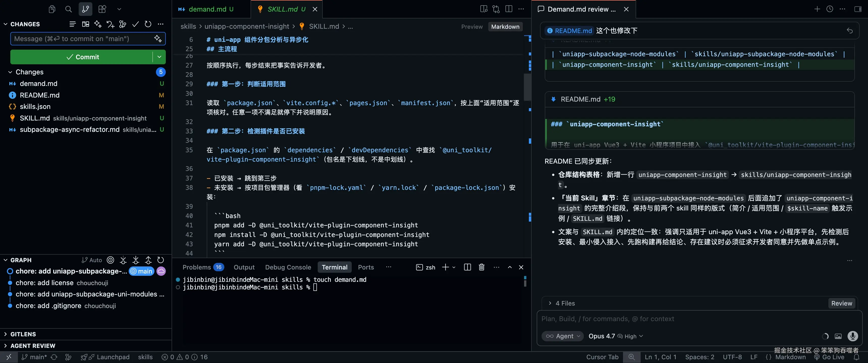
Task: Toggle Auto mode in Graph section
Action: coord(92,260)
